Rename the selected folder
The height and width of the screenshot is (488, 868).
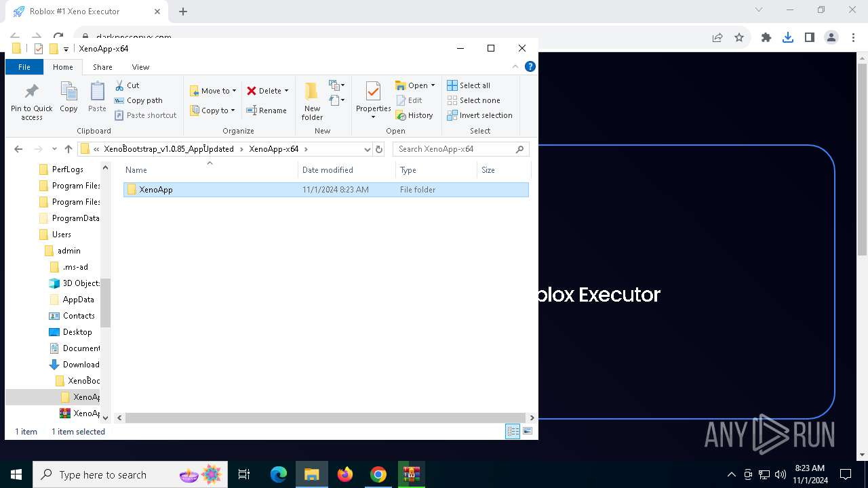click(266, 110)
